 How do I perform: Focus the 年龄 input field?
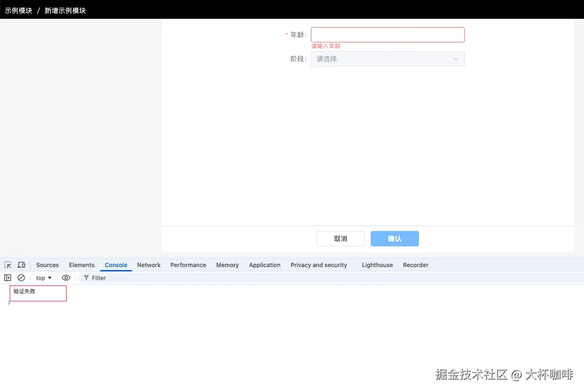(x=388, y=35)
